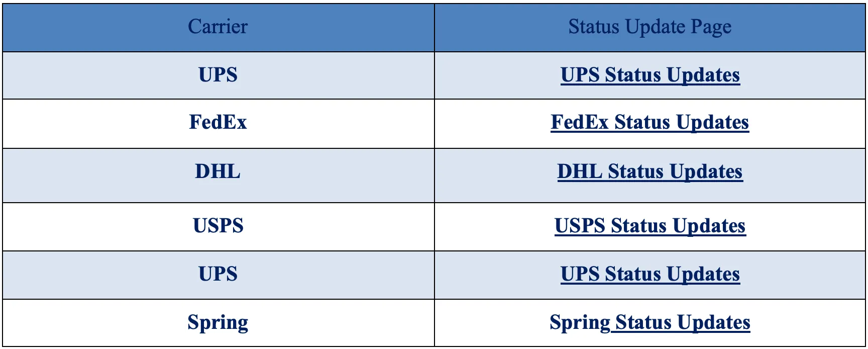Go to USPS status page hyperlink

[649, 226]
